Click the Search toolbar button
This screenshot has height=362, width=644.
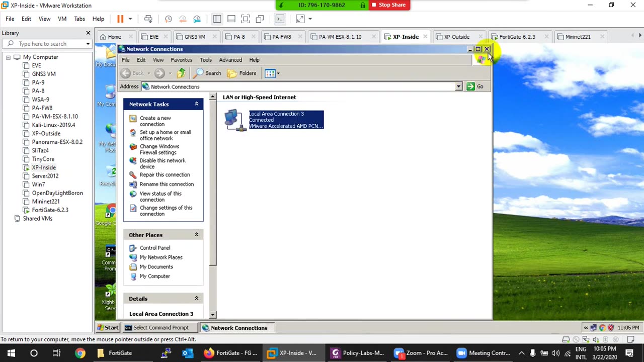pos(208,73)
